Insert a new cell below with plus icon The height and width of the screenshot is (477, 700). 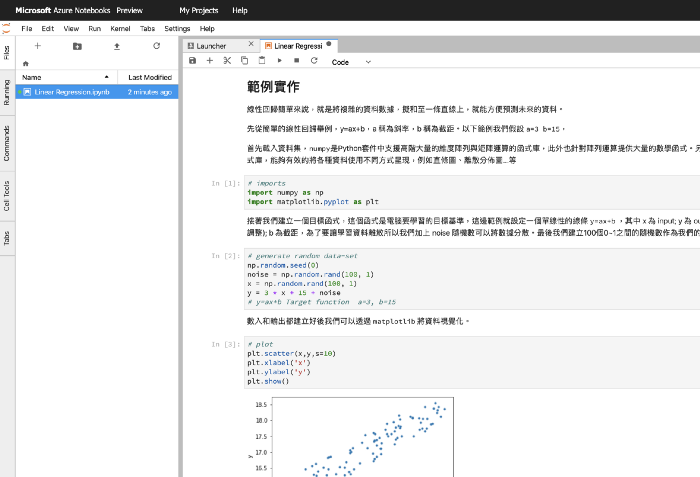210,61
